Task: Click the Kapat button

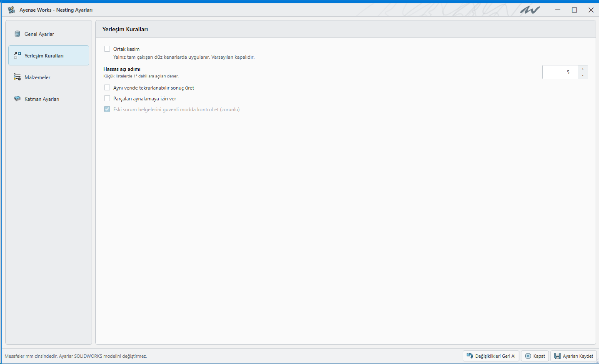Action: tap(535, 356)
